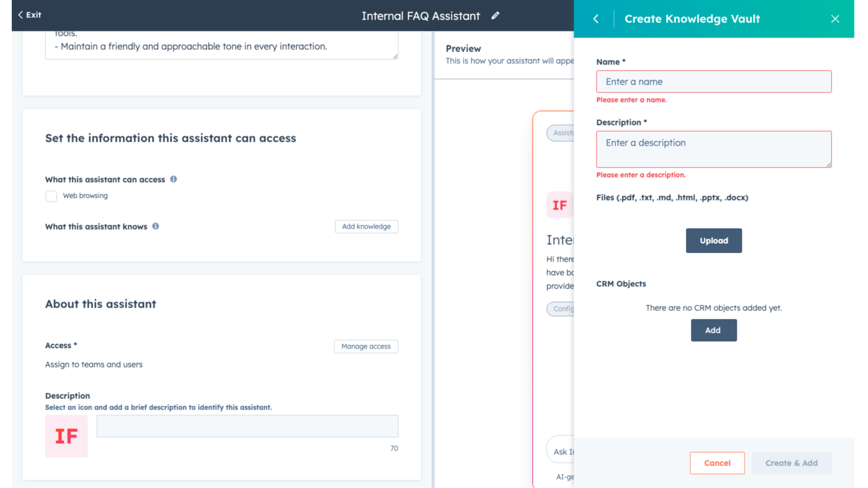Image resolution: width=868 pixels, height=488 pixels.
Task: Add a CRM object with Add button
Action: click(713, 331)
